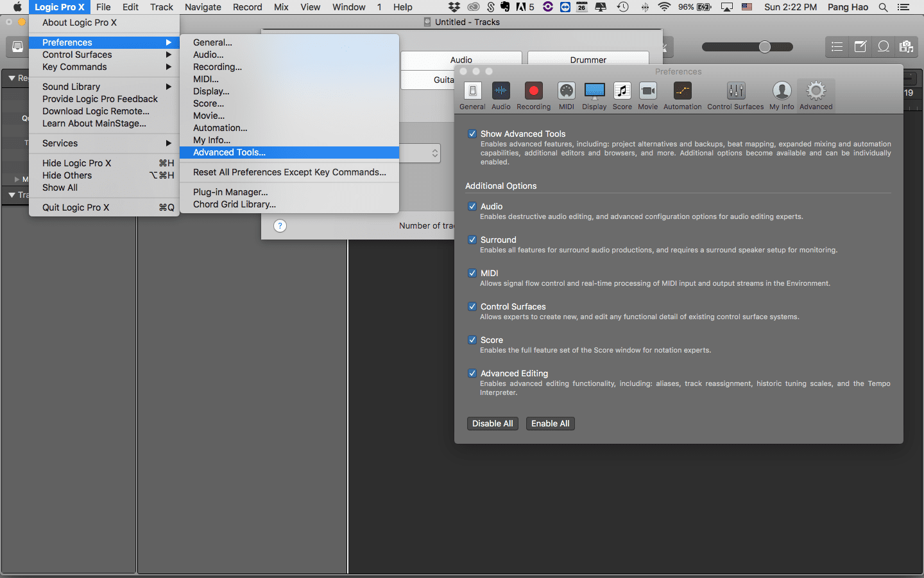Open the Automation preferences icon

(682, 91)
